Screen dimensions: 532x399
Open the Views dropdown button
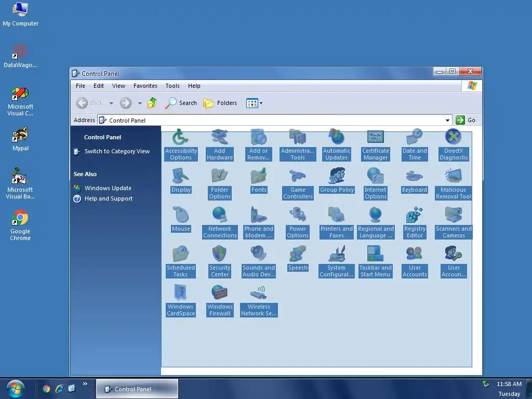254,103
